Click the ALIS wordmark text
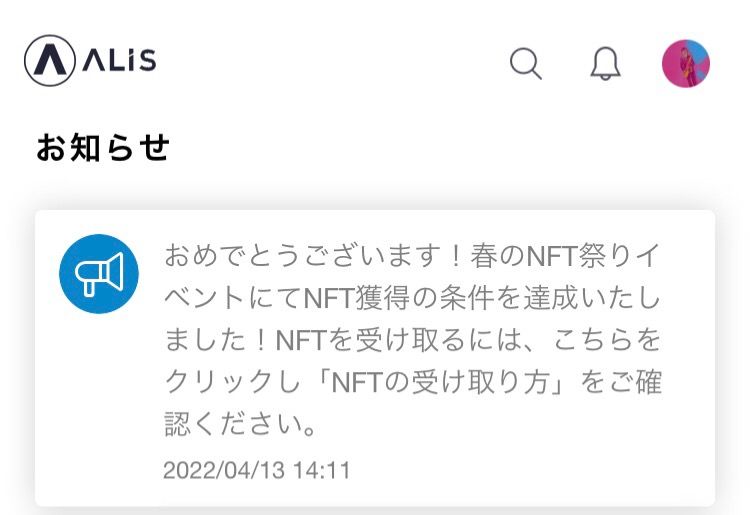The height and width of the screenshot is (515, 750). (x=118, y=61)
